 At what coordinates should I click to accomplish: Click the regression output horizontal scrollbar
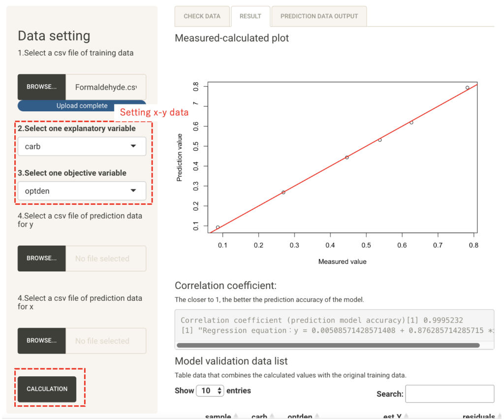[x=328, y=345]
